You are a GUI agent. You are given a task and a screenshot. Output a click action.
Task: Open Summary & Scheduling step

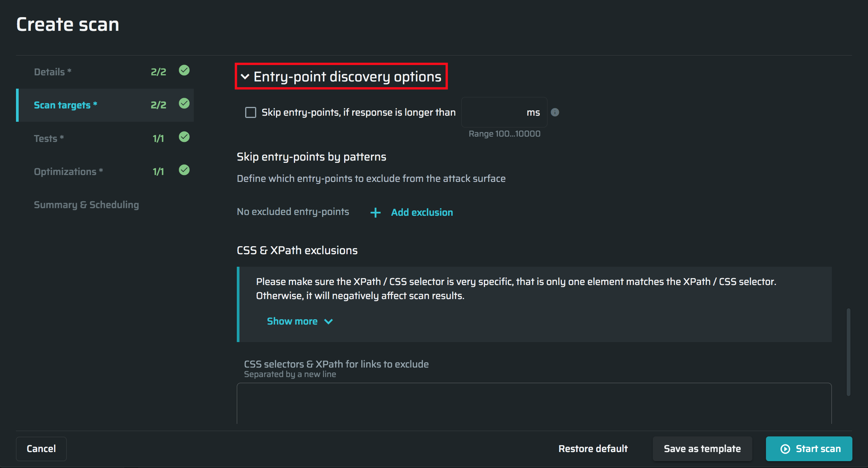[86, 205]
